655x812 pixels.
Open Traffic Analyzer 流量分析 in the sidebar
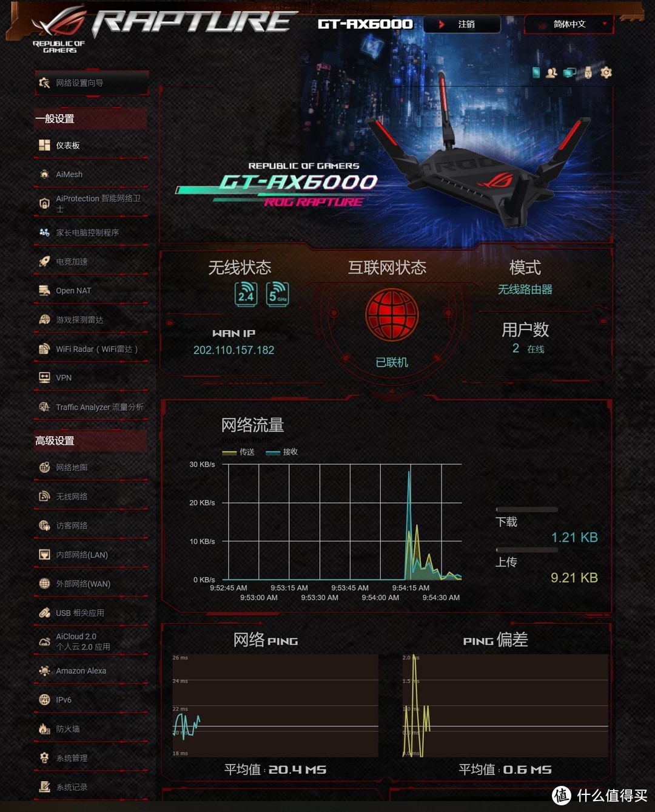pyautogui.click(x=92, y=407)
